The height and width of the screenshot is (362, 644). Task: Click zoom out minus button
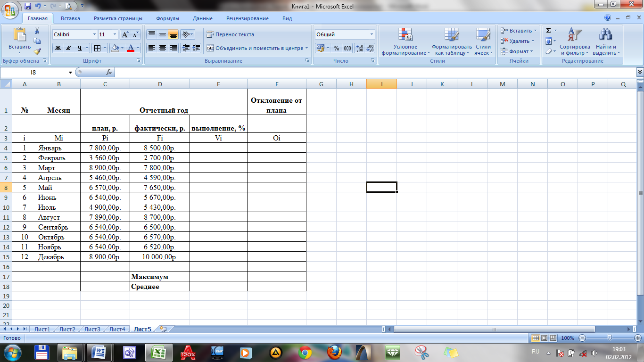582,338
